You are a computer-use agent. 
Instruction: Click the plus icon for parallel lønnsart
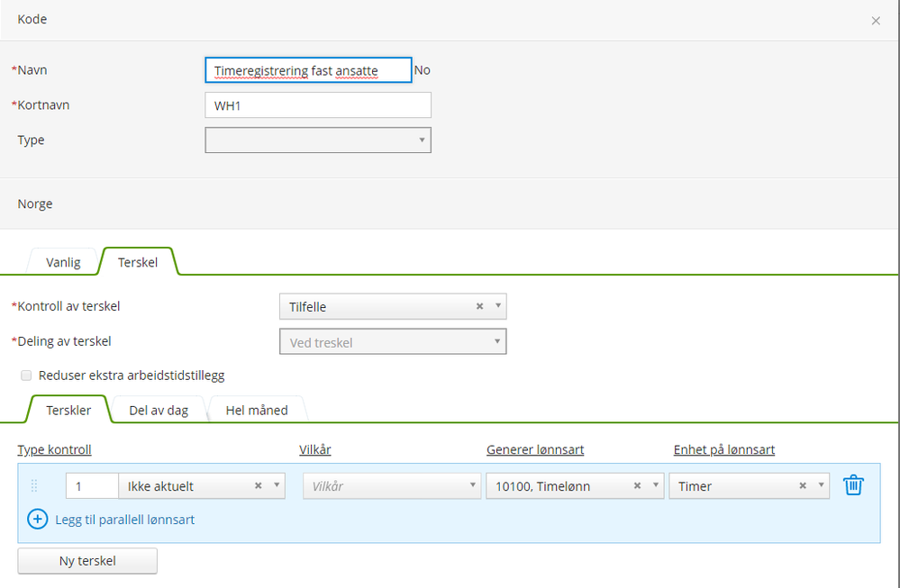(38, 520)
